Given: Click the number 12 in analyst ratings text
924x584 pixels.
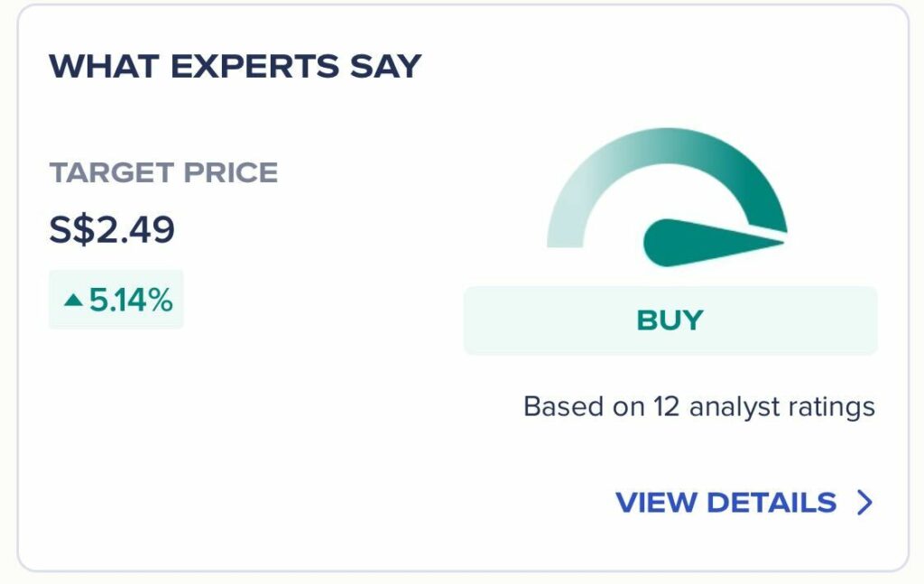Looking at the screenshot, I should [x=666, y=406].
